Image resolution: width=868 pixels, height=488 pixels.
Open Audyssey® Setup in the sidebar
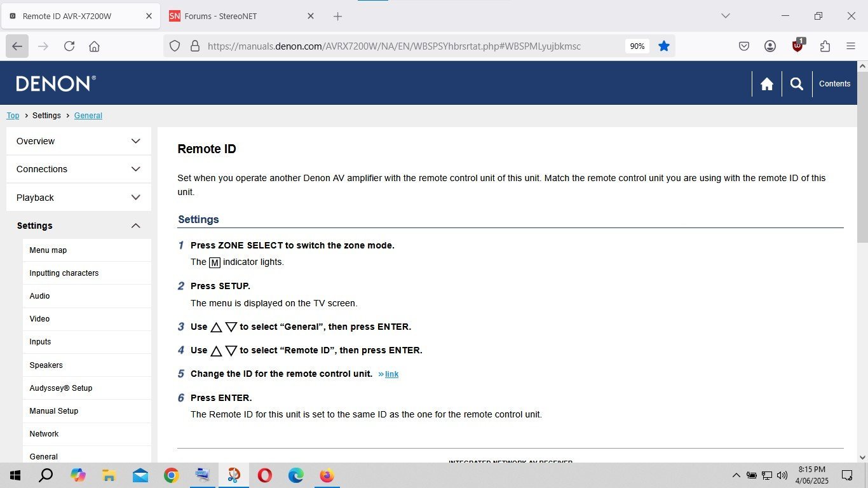[x=87, y=388]
